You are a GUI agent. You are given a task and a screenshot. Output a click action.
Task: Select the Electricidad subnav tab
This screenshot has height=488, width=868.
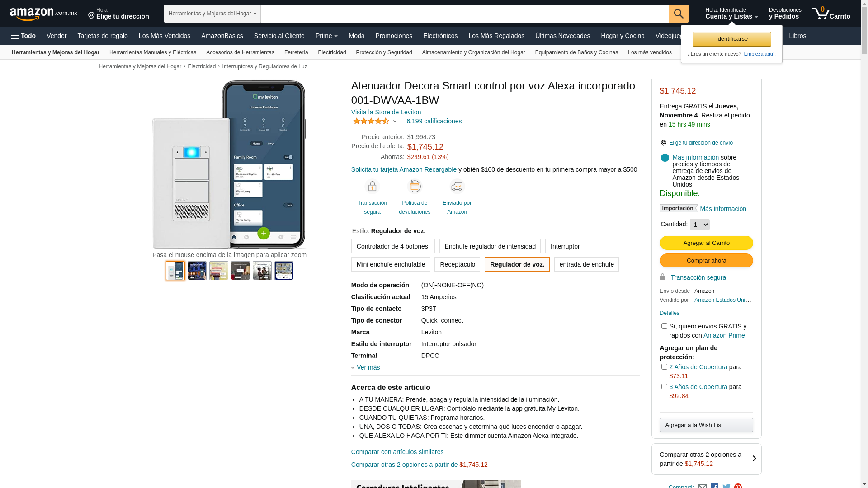click(x=332, y=52)
